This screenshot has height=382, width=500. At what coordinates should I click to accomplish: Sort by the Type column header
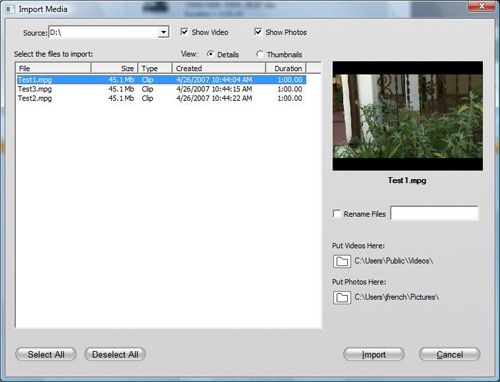click(155, 68)
